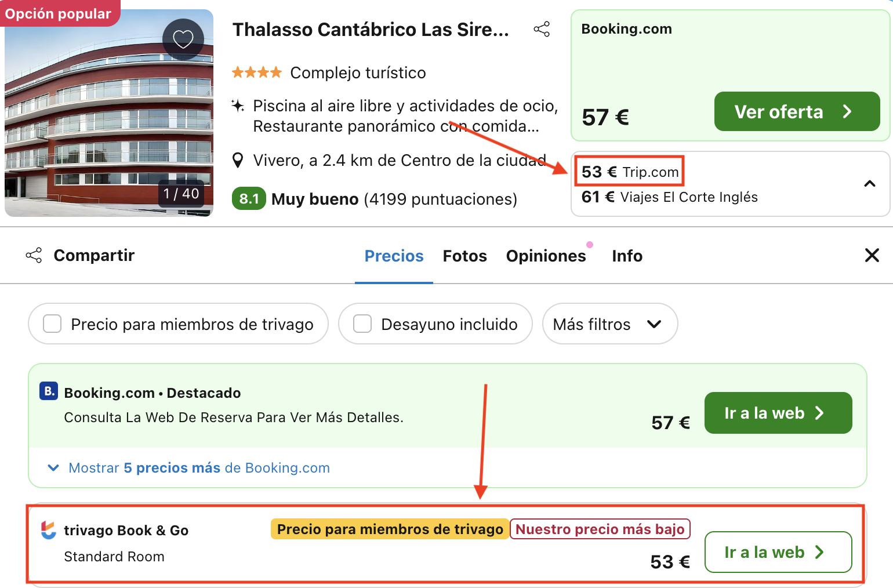The height and width of the screenshot is (588, 893).
Task: Close the hotel details panel
Action: click(872, 255)
